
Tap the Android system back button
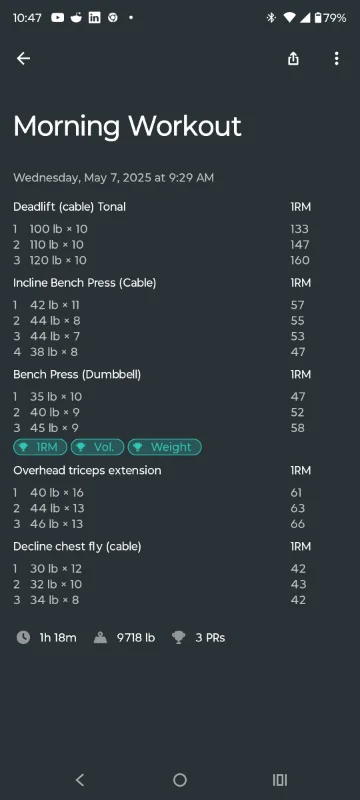[x=80, y=780]
